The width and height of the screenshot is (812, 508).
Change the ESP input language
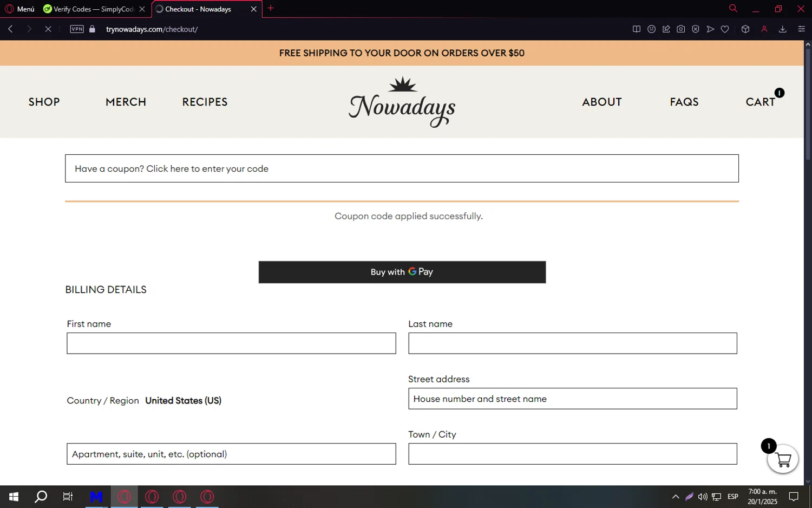pos(733,497)
